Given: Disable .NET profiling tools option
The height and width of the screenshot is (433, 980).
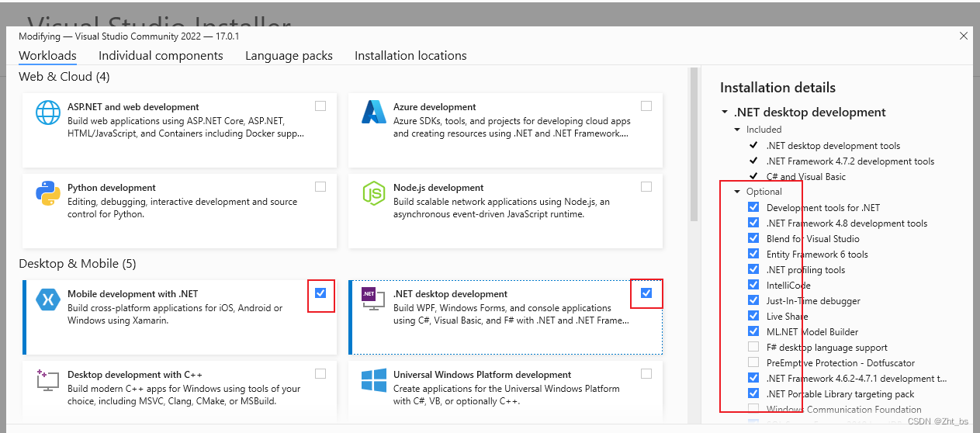Looking at the screenshot, I should click(x=753, y=269).
